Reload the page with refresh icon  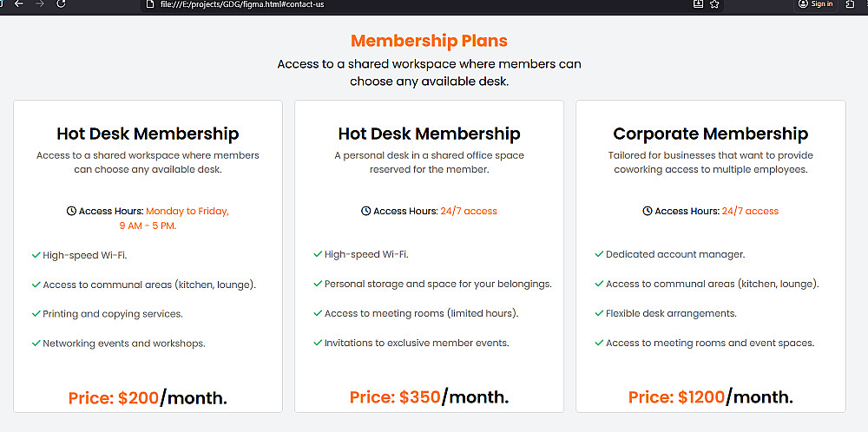click(61, 3)
